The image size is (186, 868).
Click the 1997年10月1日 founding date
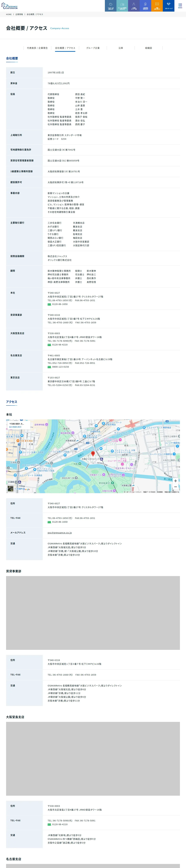point(56,72)
